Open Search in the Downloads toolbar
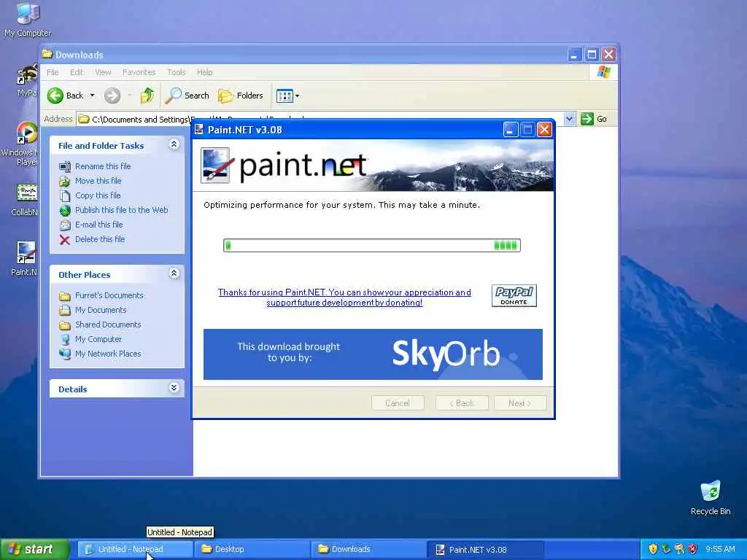The width and height of the screenshot is (747, 560). tap(187, 96)
